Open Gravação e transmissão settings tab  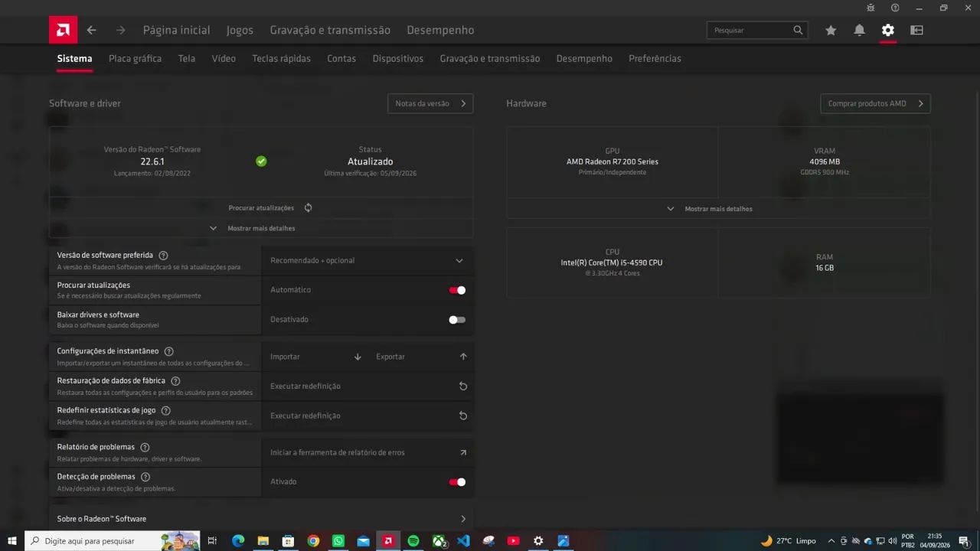(490, 58)
